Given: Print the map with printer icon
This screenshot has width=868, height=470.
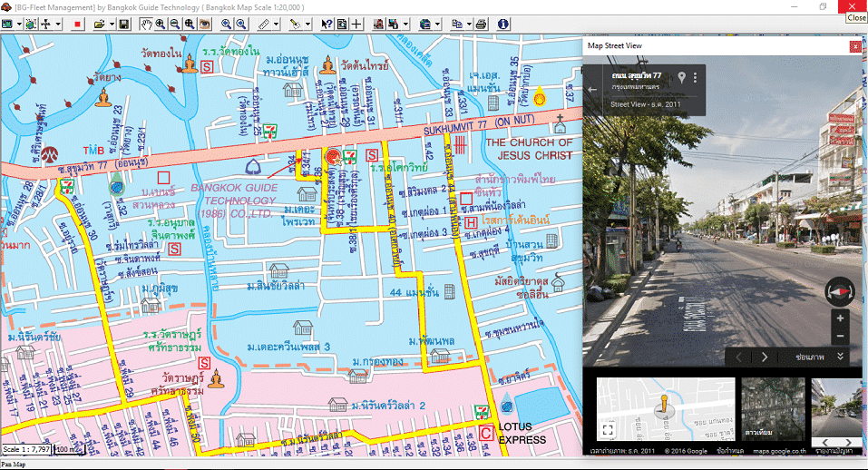Looking at the screenshot, I should coord(481,24).
